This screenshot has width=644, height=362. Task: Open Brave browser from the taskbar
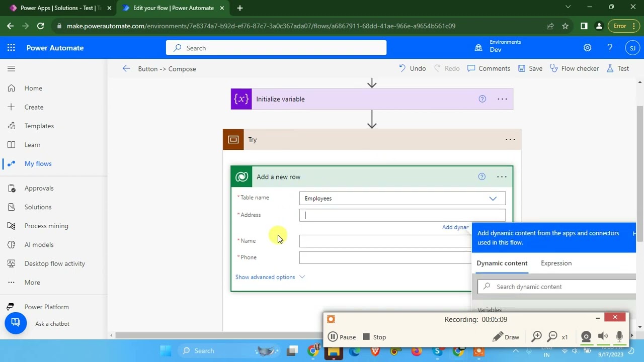(375, 350)
